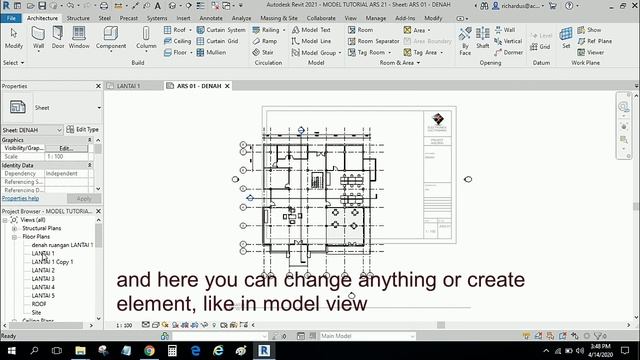Start the Stair tool
The image size is (640, 360).
pos(263,53)
